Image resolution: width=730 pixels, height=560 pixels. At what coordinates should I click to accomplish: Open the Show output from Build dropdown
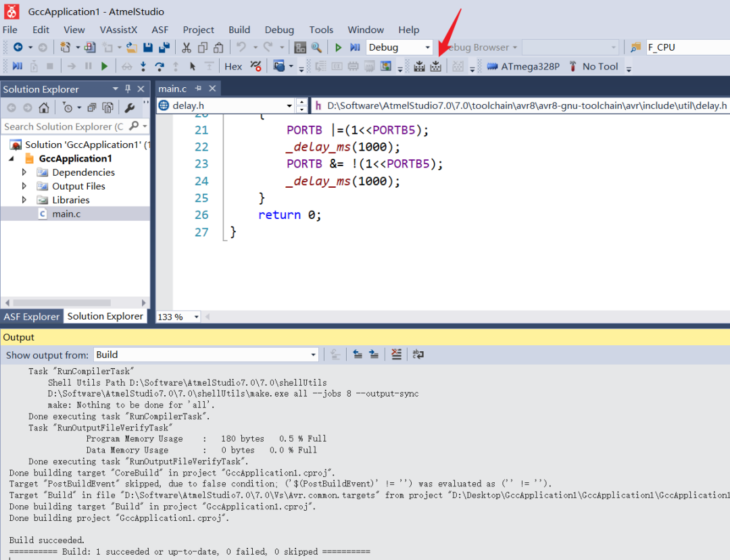[x=313, y=355]
